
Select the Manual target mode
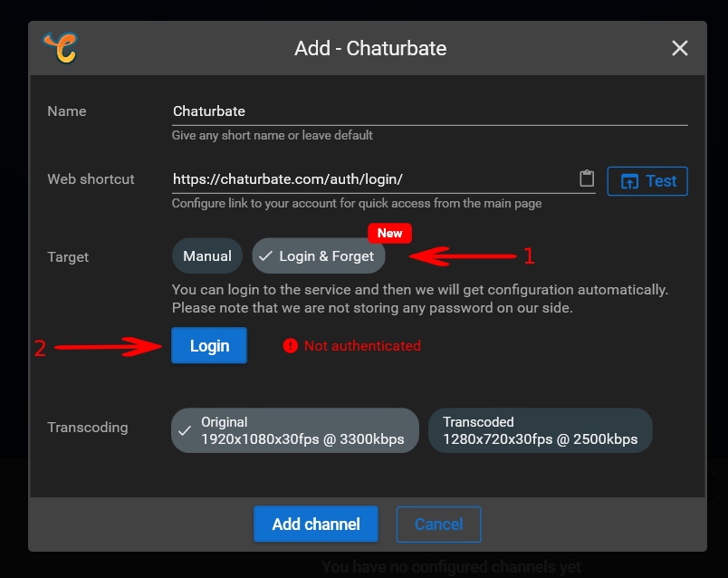pyautogui.click(x=207, y=256)
